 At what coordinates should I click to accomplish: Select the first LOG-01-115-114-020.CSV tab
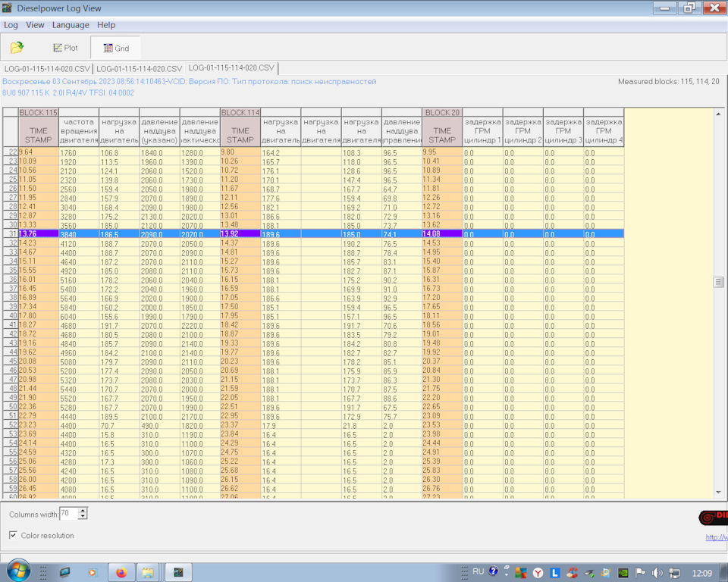(x=47, y=68)
